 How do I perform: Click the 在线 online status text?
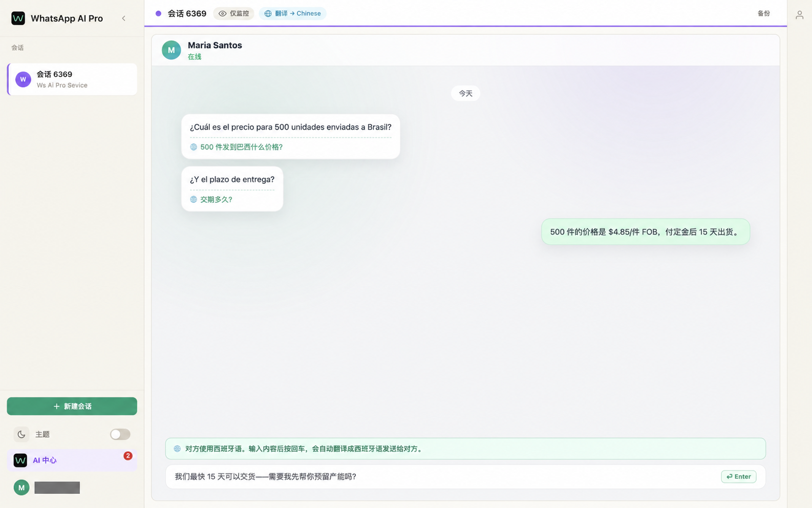pos(195,57)
